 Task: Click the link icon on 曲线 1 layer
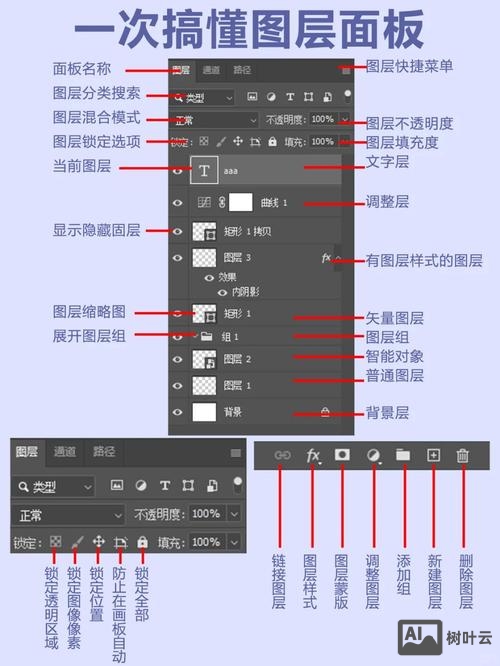click(222, 202)
